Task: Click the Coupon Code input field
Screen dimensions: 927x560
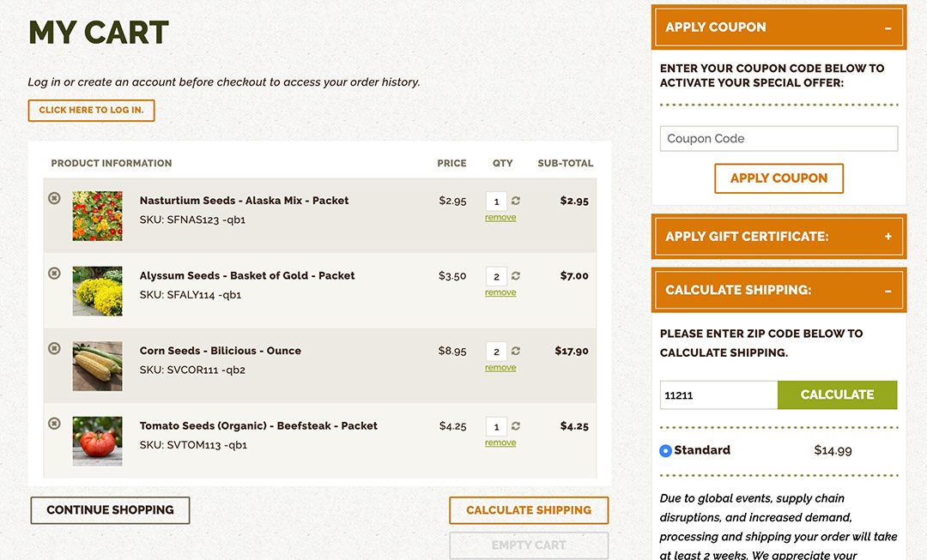Action: click(779, 138)
